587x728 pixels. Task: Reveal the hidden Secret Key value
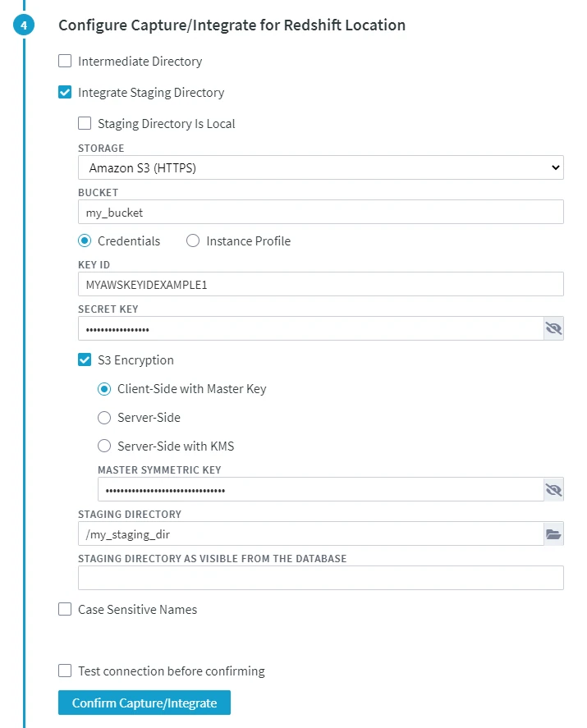(553, 328)
